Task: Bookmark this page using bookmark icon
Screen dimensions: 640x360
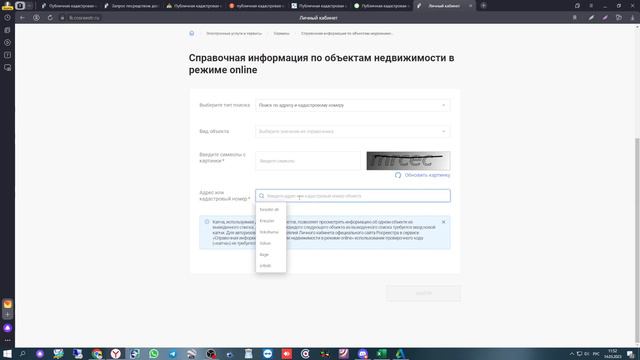Action: coord(575,18)
